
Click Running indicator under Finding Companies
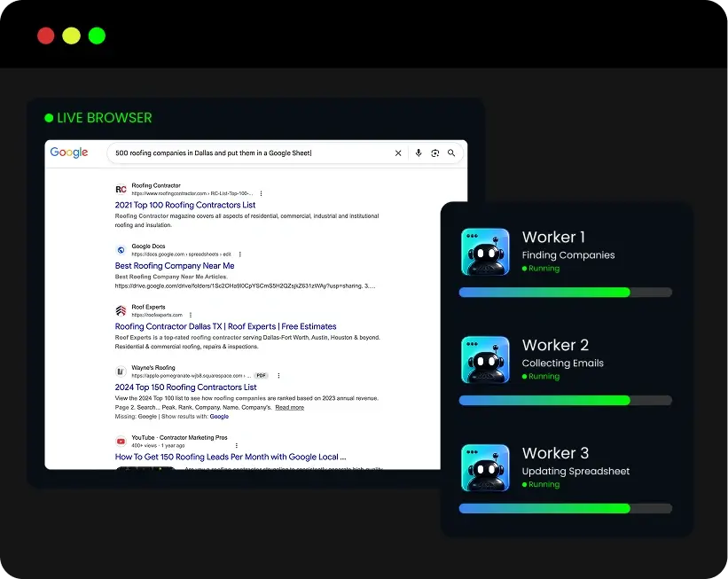point(541,269)
